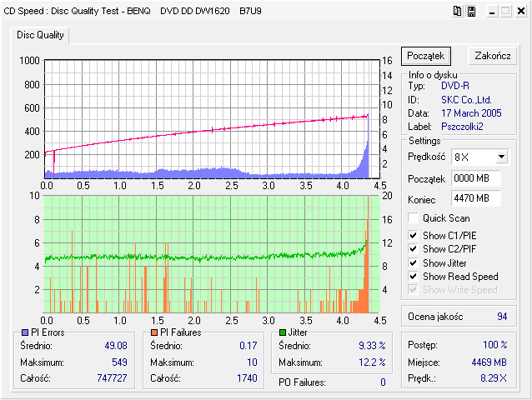This screenshot has width=532, height=400.
Task: Click the PI Errors maximum 549
Action: pyautogui.click(x=119, y=362)
